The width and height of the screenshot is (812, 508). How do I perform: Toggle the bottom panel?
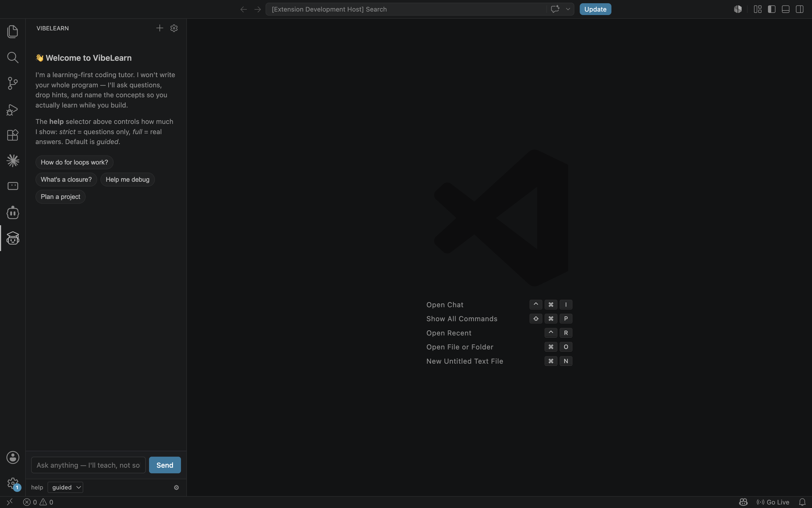click(785, 9)
